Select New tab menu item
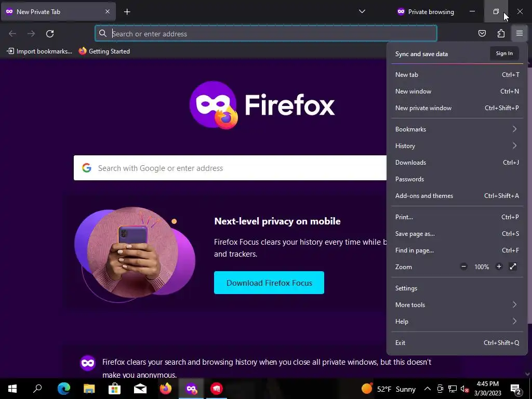The image size is (532, 399). [x=457, y=75]
